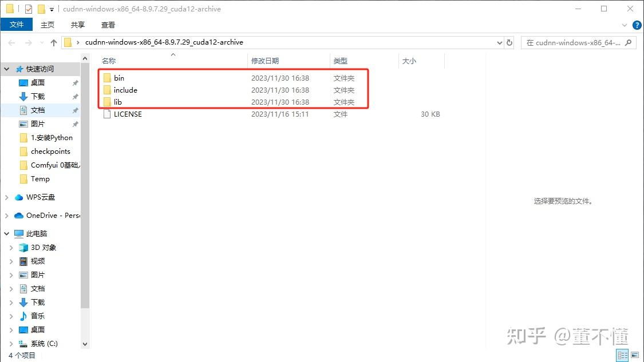The image size is (644, 362).
Task: Select the include folder
Action: (125, 90)
